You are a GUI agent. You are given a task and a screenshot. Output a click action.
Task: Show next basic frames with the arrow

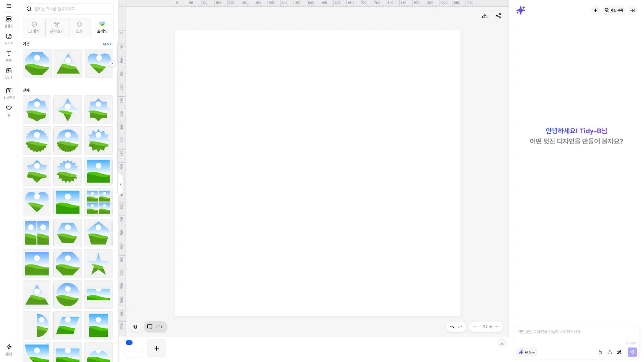[x=112, y=64]
